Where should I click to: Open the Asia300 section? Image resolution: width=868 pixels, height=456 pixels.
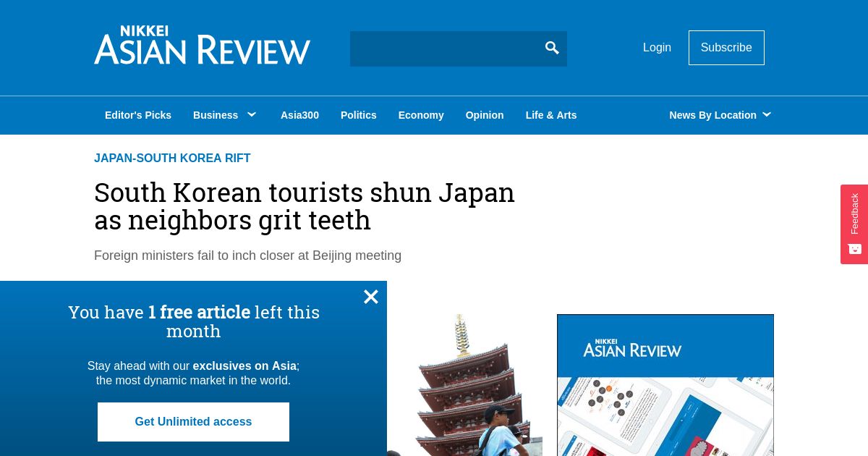pyautogui.click(x=299, y=115)
